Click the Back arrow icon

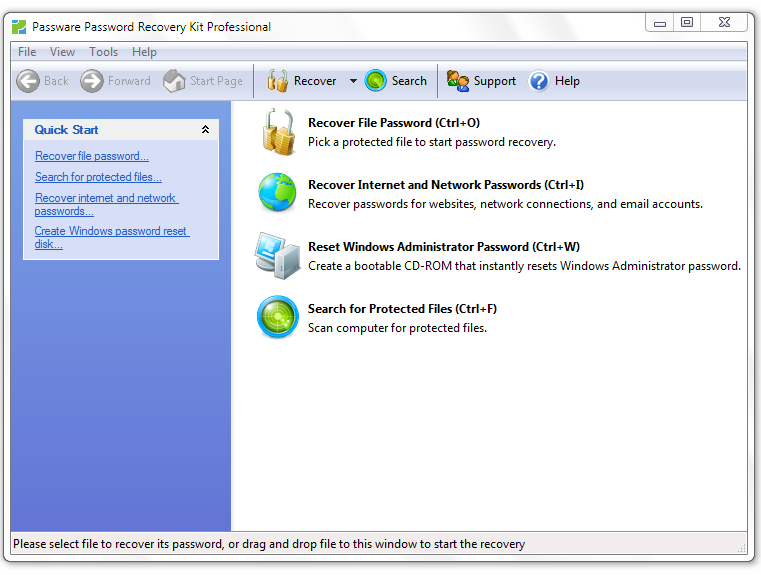pos(28,81)
